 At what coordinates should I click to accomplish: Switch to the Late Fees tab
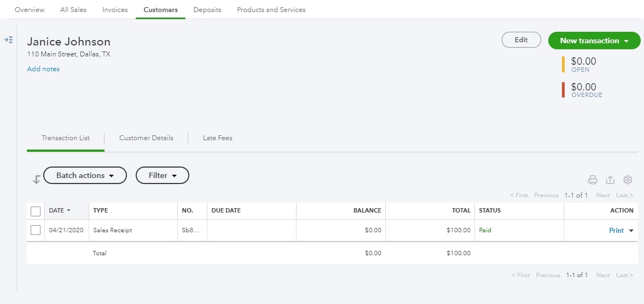coord(218,138)
